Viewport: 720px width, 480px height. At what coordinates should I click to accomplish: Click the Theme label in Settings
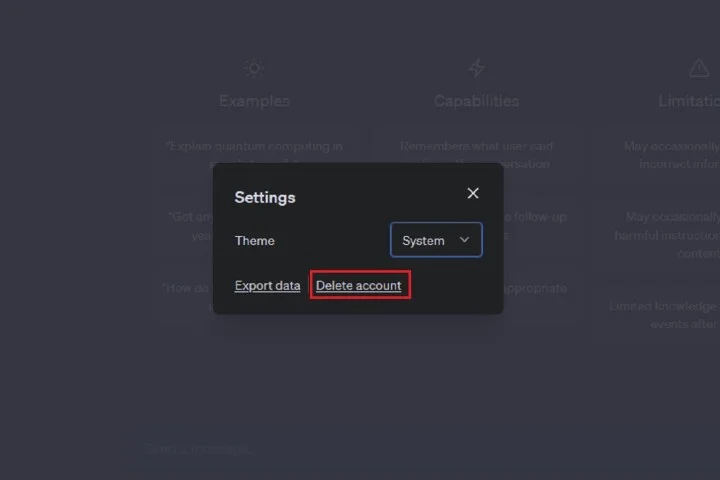tap(254, 240)
